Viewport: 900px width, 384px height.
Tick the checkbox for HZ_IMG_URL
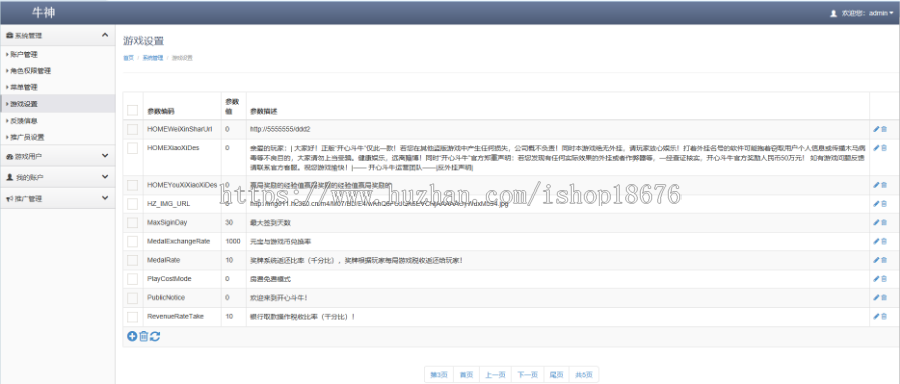coord(133,204)
